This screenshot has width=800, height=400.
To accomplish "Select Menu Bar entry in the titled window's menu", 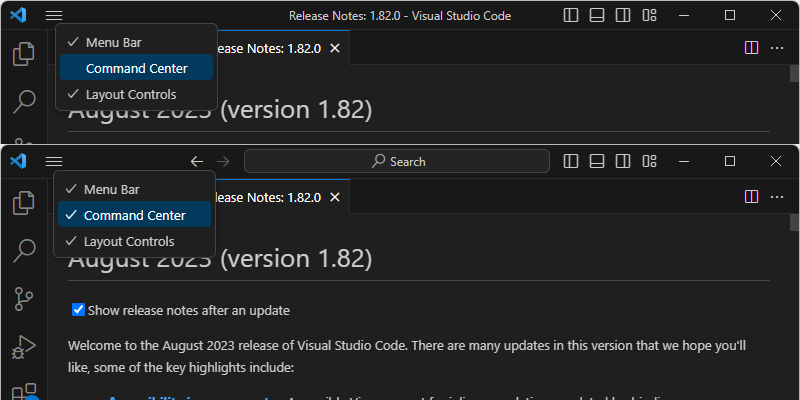I will pyautogui.click(x=119, y=42).
